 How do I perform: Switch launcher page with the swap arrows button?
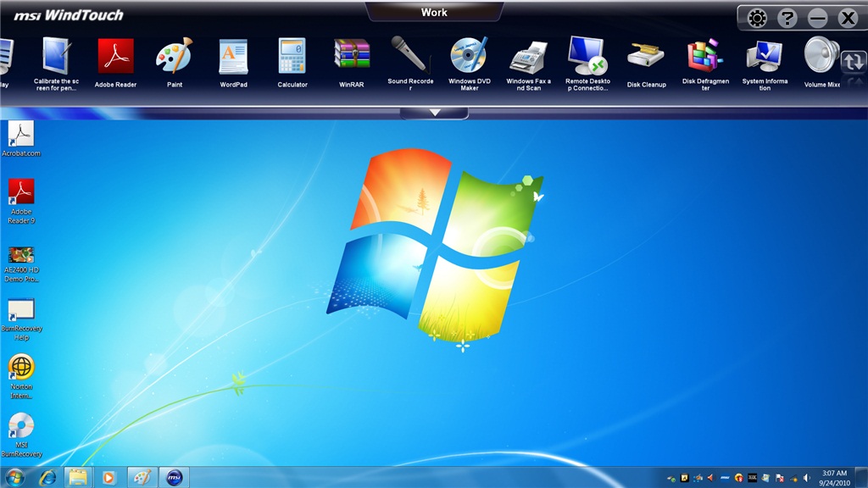tap(852, 61)
